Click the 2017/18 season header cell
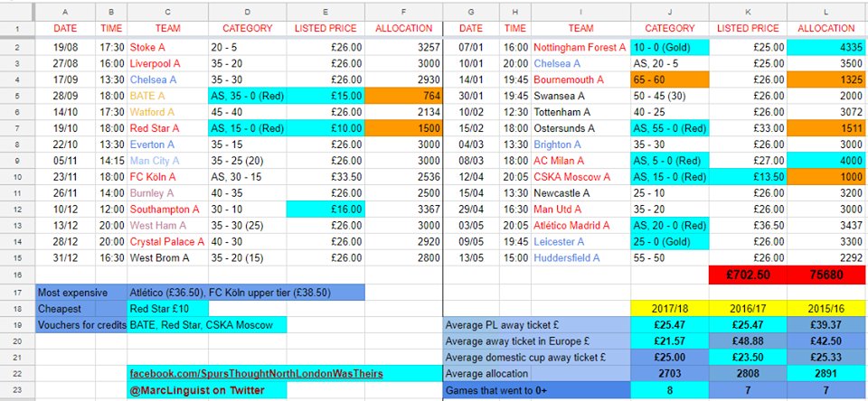The height and width of the screenshot is (401, 868). coord(670,308)
